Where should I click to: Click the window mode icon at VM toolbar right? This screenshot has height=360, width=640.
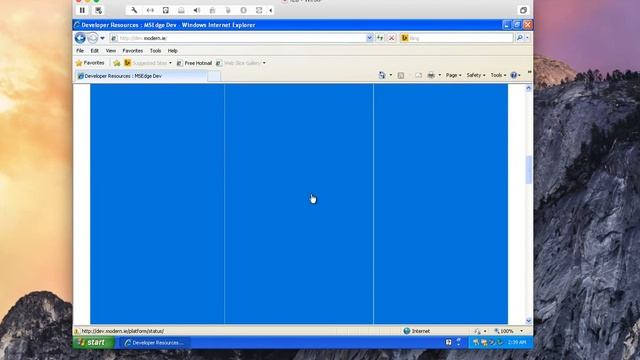click(x=523, y=10)
